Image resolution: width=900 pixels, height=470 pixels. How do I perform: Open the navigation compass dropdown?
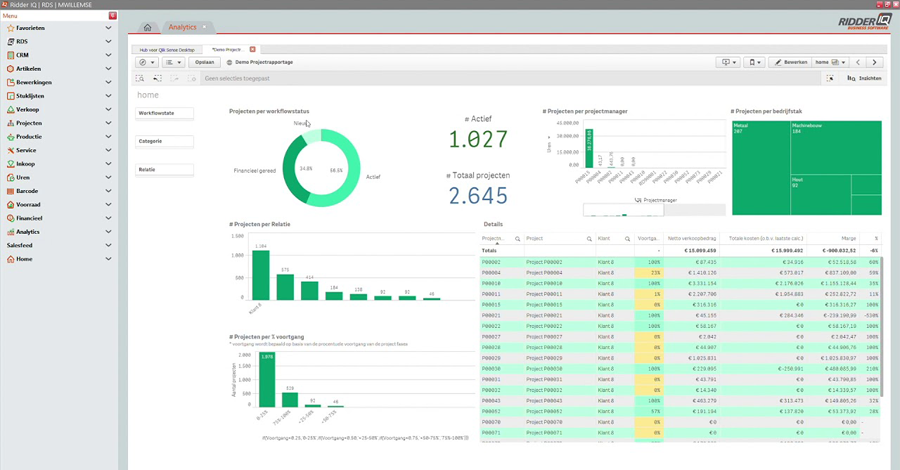click(x=146, y=62)
